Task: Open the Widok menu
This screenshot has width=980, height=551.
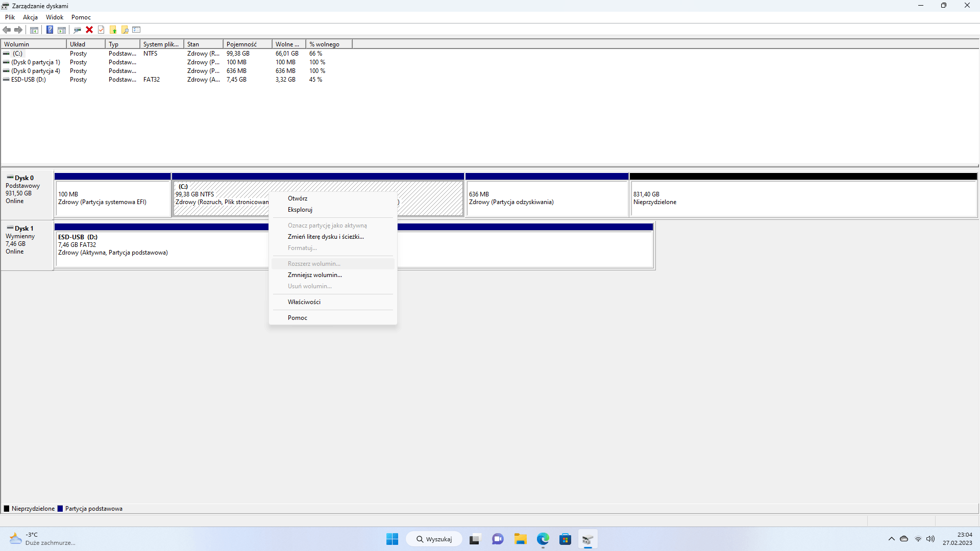Action: click(55, 17)
